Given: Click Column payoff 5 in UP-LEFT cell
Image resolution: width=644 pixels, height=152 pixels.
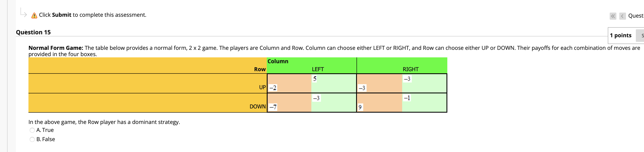Looking at the screenshot, I should coord(315,79).
